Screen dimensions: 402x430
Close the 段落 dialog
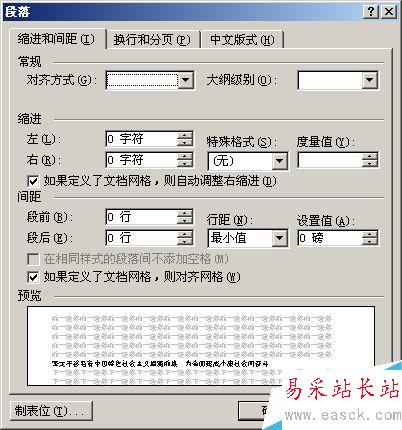click(389, 12)
